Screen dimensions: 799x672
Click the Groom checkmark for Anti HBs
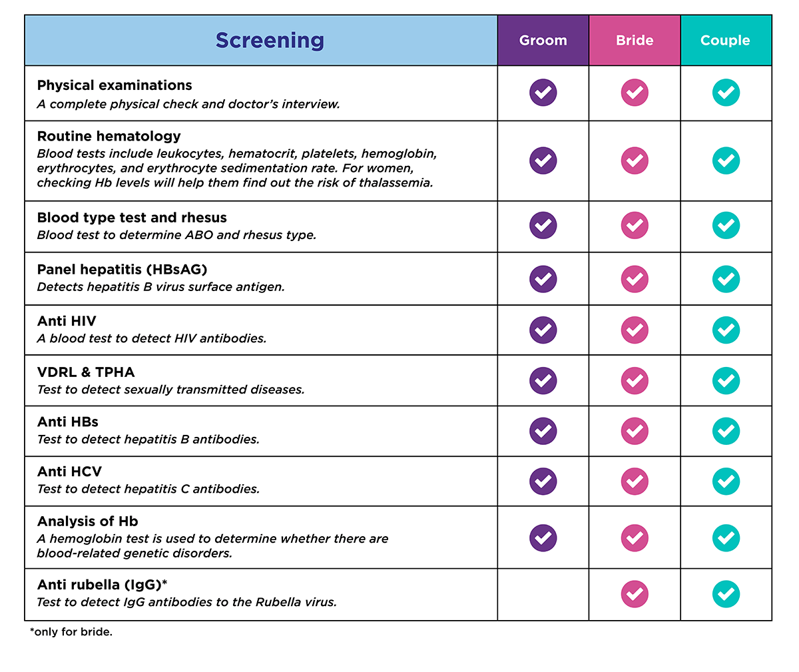(x=543, y=431)
